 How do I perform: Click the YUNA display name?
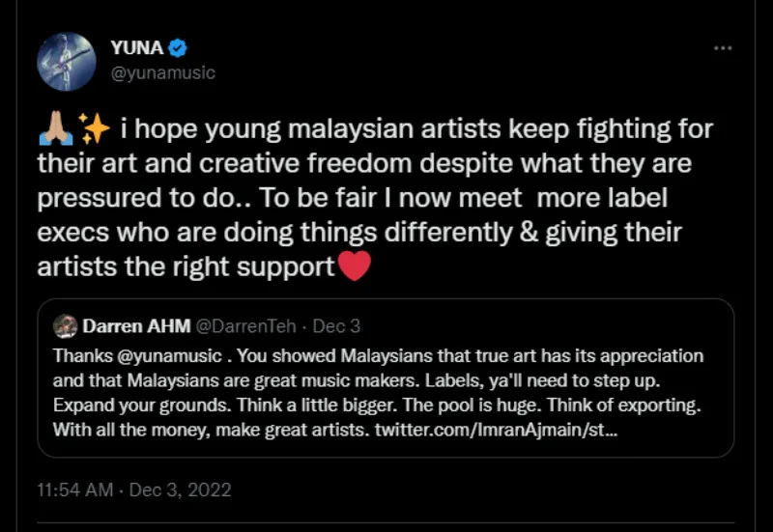pyautogui.click(x=136, y=48)
